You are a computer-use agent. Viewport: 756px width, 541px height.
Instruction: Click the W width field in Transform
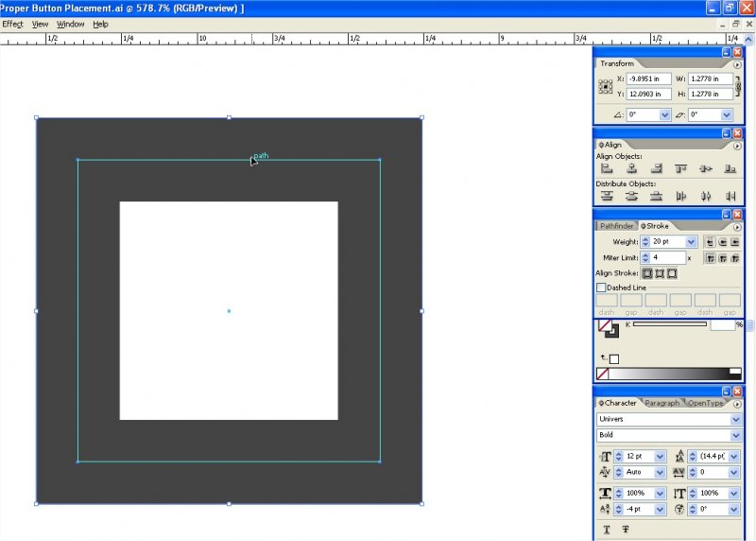click(711, 79)
